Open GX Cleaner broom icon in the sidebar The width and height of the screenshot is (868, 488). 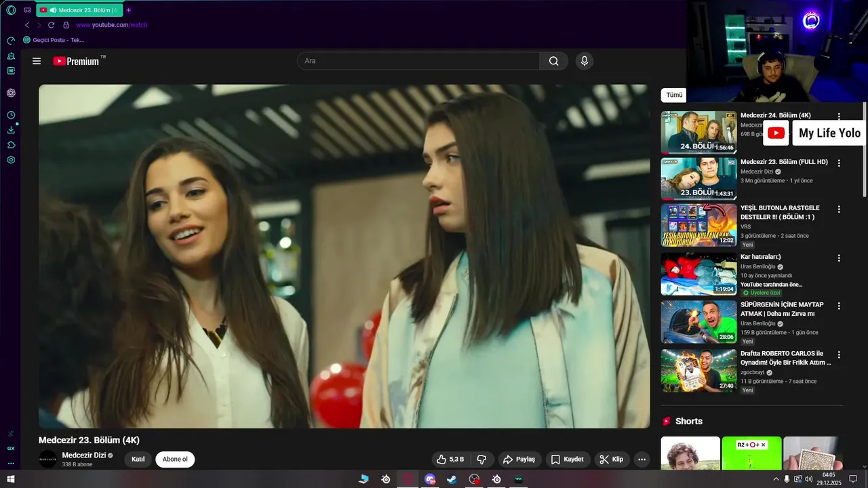tap(11, 56)
